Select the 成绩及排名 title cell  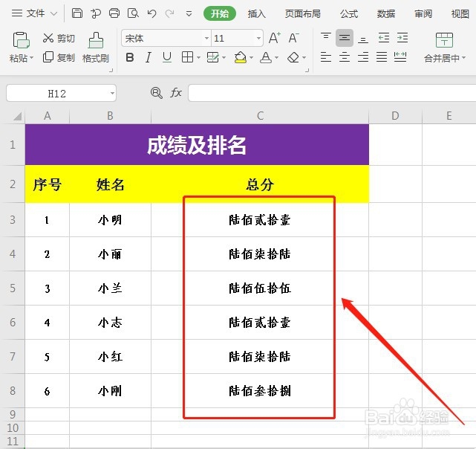pos(197,145)
